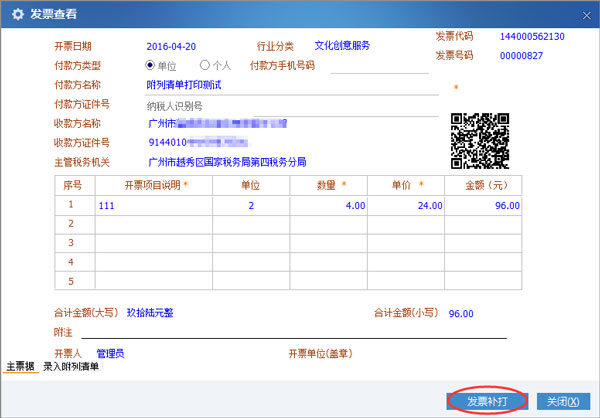Image resolution: width=600 pixels, height=418 pixels.
Task: Click the gear icon in title bar
Action: [16, 14]
